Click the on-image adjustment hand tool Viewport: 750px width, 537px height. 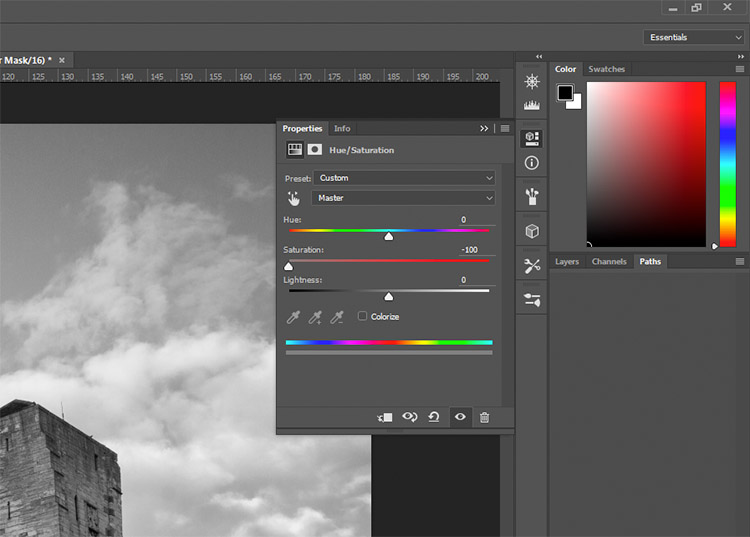coord(294,198)
